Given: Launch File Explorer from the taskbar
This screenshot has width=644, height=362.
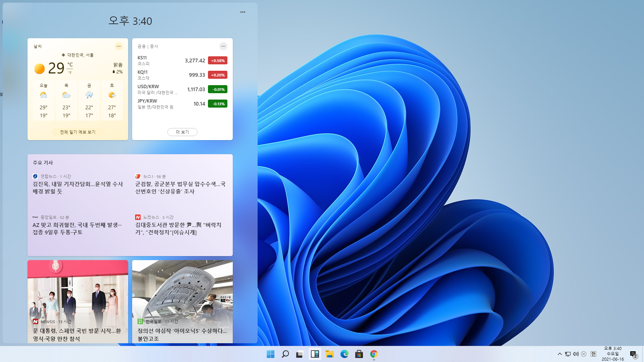Looking at the screenshot, I should tap(329, 354).
